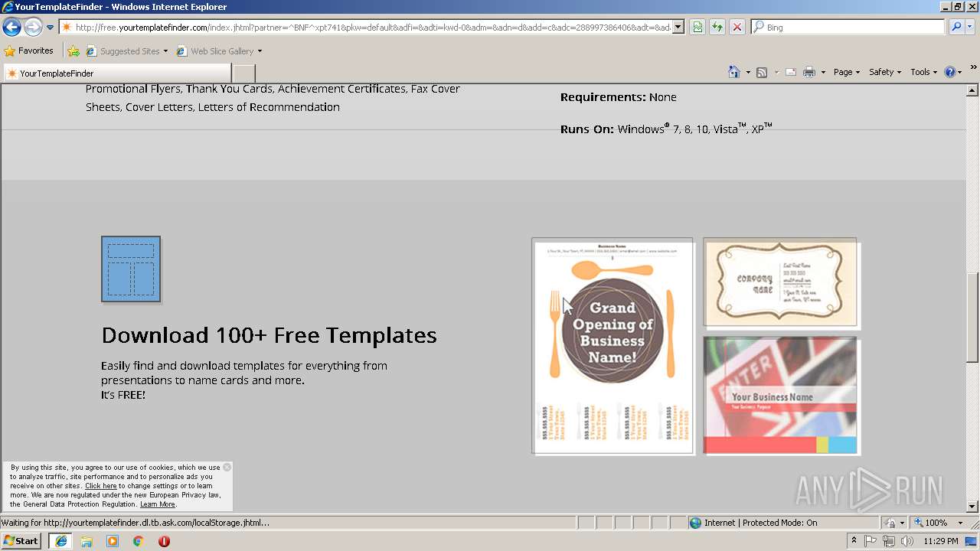Expand command bar overflow chevron
This screenshot has width=980, height=551.
click(x=974, y=67)
